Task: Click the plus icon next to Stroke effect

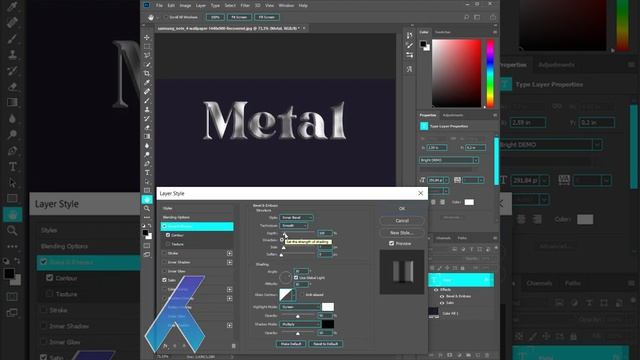Action: [229, 253]
